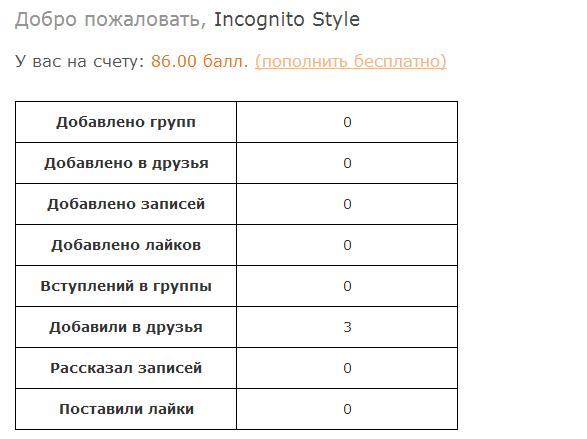Viewport: 587px width, 439px height.
Task: Click the Рассказал записей row label
Action: click(126, 368)
